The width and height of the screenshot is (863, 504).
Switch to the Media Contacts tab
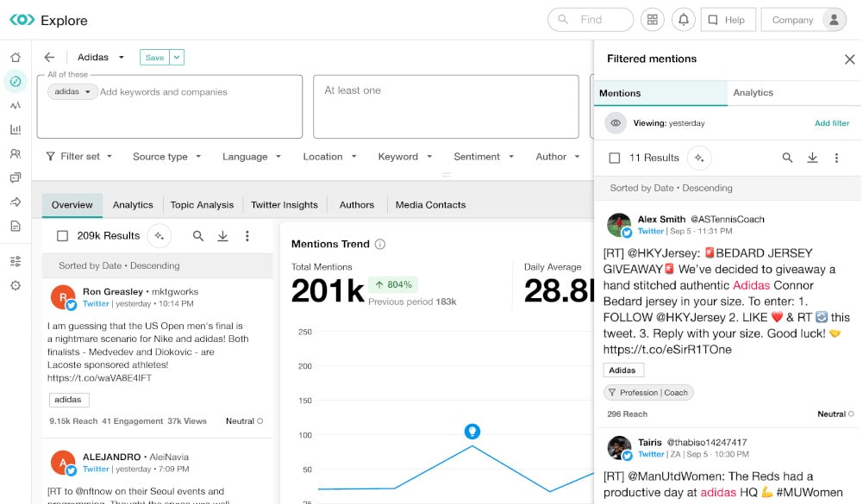pos(430,205)
